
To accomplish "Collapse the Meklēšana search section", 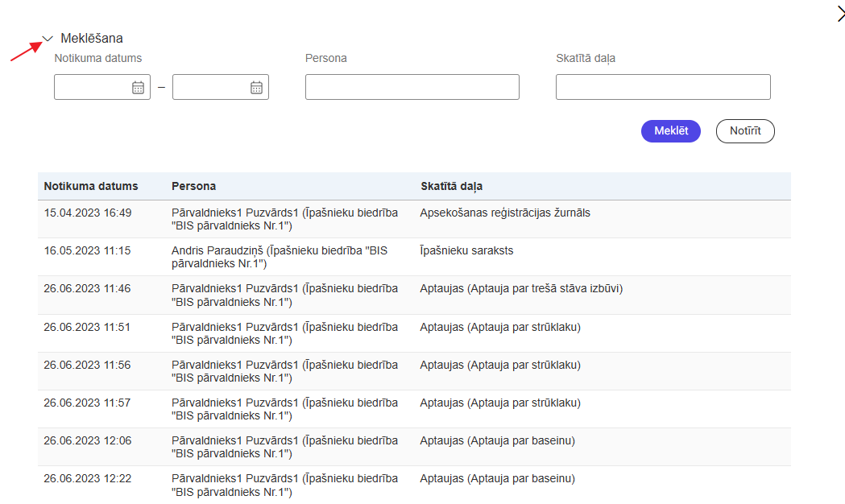I will pos(48,39).
